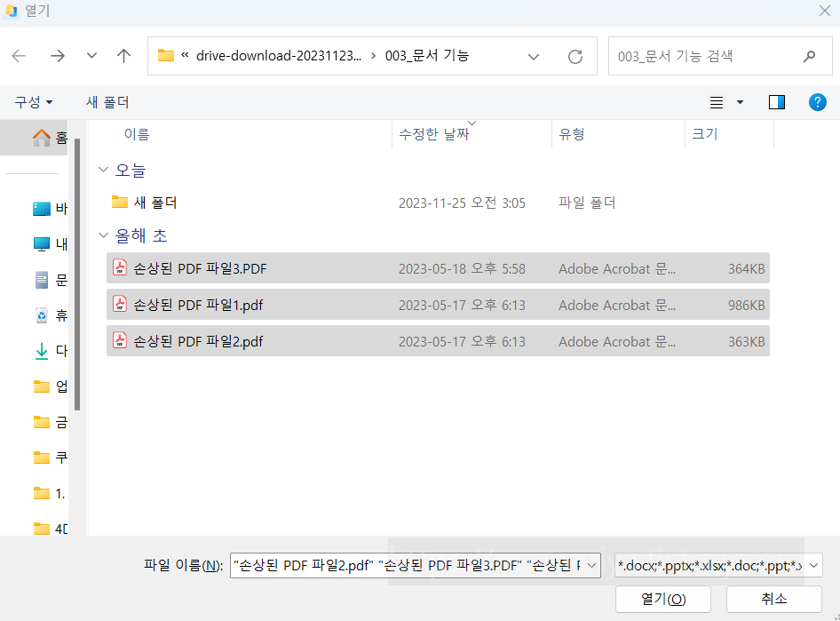Image resolution: width=840 pixels, height=621 pixels.
Task: Toggle the preview pane
Action: [x=777, y=102]
